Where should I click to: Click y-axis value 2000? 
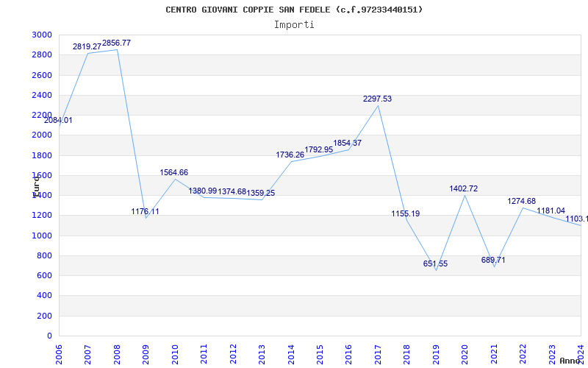coord(42,135)
